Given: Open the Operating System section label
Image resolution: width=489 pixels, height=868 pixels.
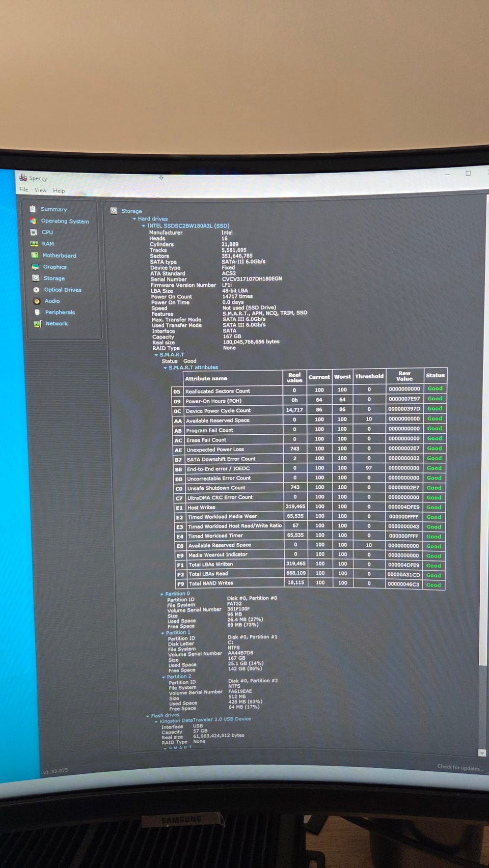Looking at the screenshot, I should coord(65,221).
